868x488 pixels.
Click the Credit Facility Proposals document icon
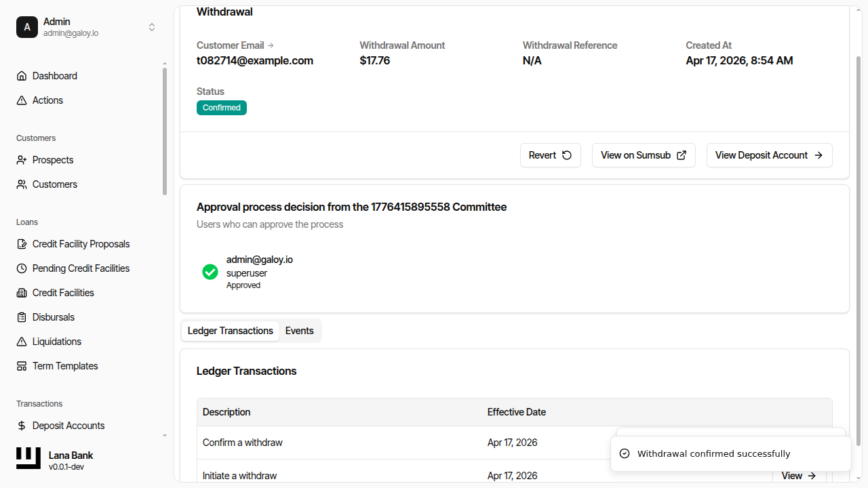click(x=21, y=243)
